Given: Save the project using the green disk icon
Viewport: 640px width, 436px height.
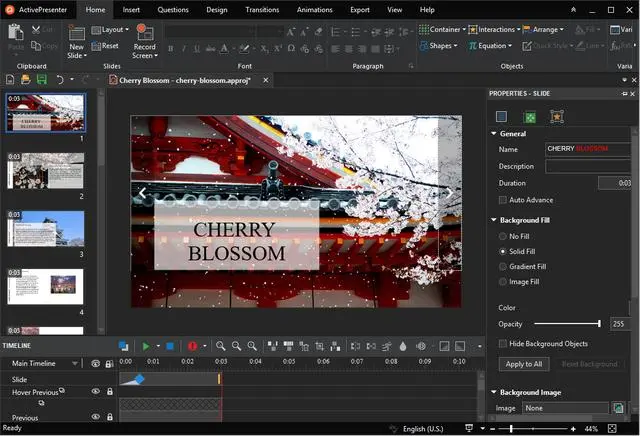Looking at the screenshot, I should tap(42, 80).
